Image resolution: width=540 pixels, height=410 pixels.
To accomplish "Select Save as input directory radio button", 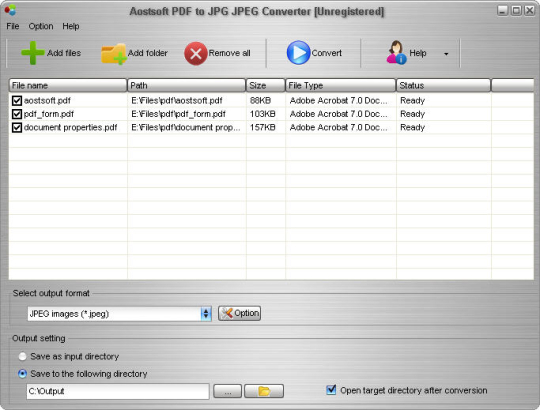I will coord(22,356).
